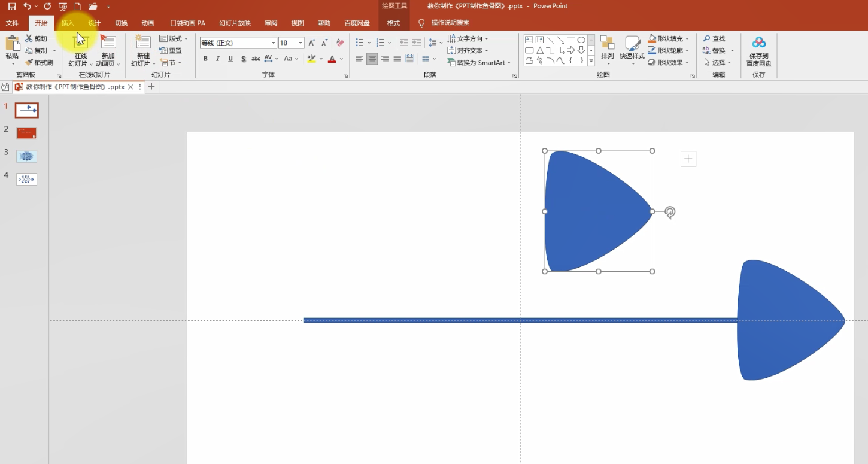Click the Open folder icon in title bar
This screenshot has height=464, width=868.
coord(93,6)
